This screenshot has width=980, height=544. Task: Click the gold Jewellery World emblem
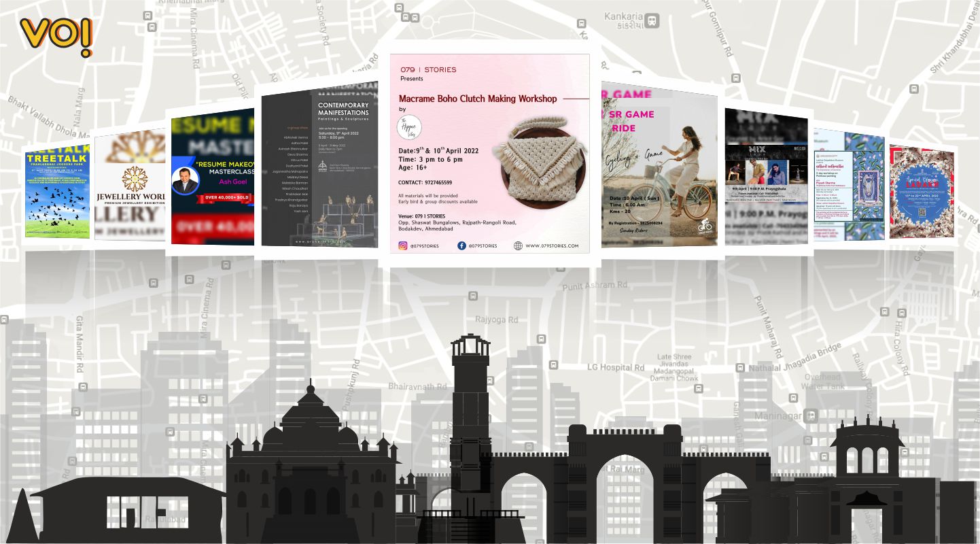tap(135, 179)
